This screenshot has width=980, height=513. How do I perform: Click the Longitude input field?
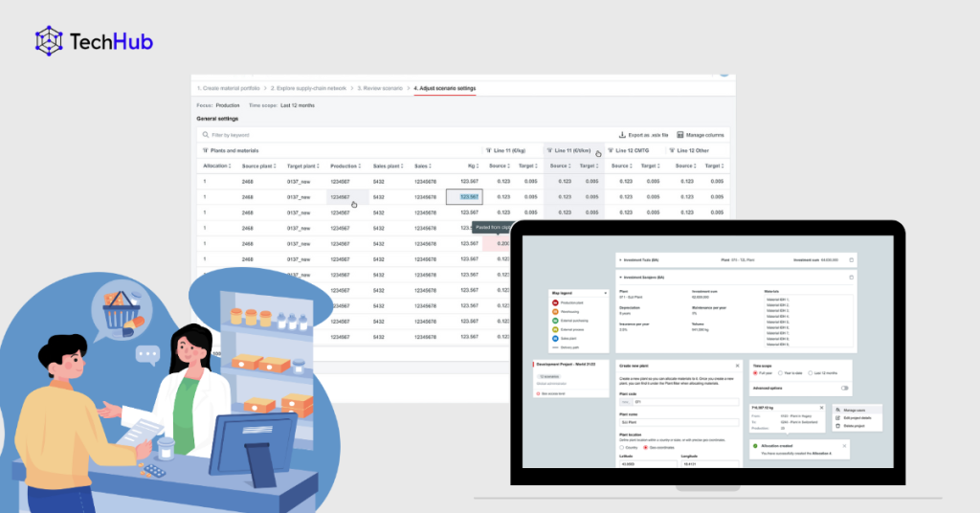[710, 463]
